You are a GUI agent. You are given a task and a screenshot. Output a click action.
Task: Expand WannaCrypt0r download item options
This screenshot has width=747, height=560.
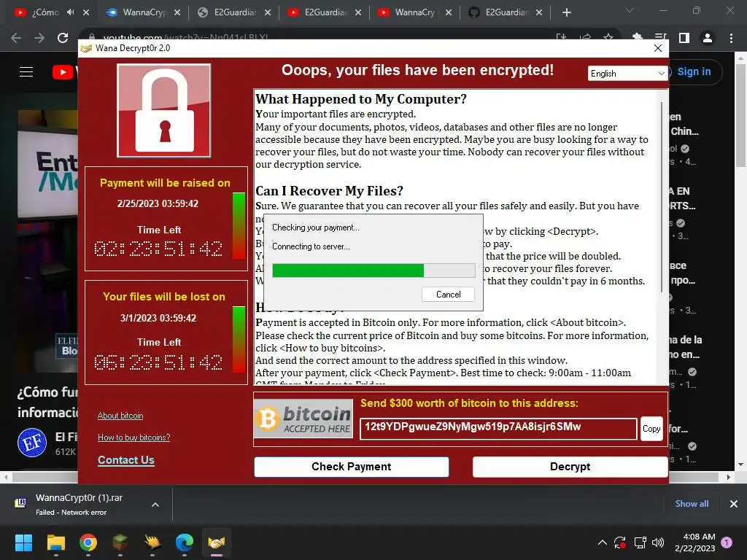coord(155,505)
